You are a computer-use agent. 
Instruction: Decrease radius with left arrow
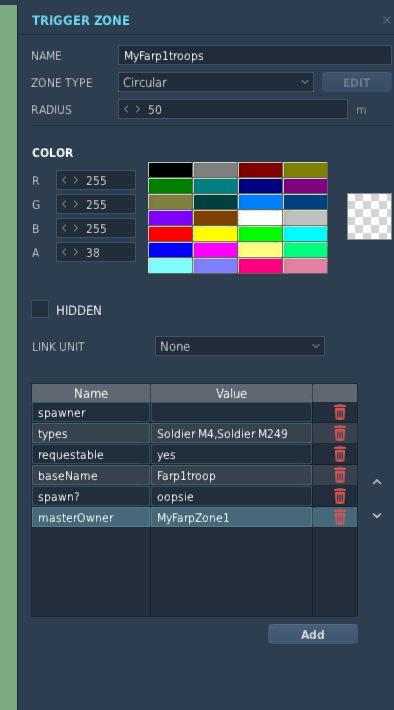point(126,109)
